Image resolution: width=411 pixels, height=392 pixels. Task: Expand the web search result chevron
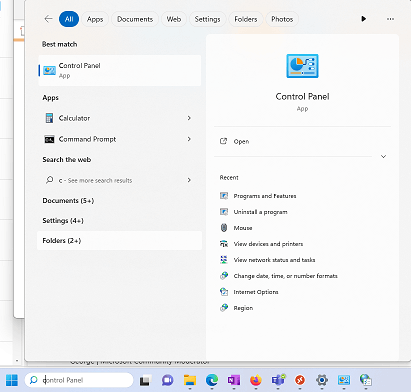pyautogui.click(x=189, y=180)
